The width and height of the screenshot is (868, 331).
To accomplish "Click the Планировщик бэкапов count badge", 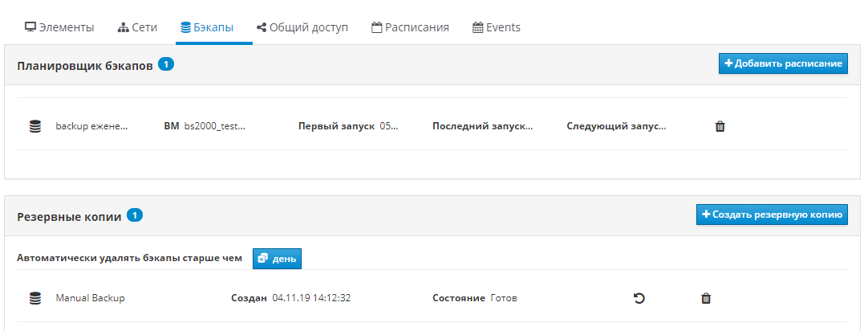I will [x=166, y=65].
